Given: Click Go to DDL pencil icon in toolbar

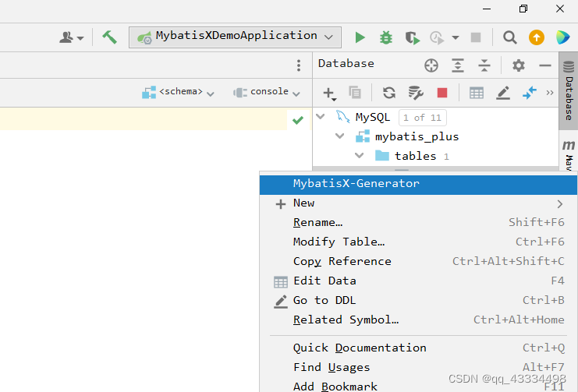Looking at the screenshot, I should tap(503, 93).
